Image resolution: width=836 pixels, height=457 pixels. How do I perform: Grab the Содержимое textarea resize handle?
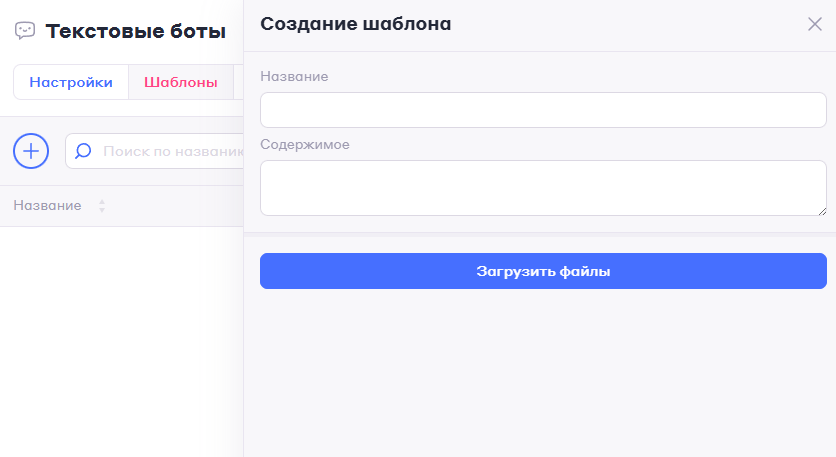pyautogui.click(x=822, y=210)
